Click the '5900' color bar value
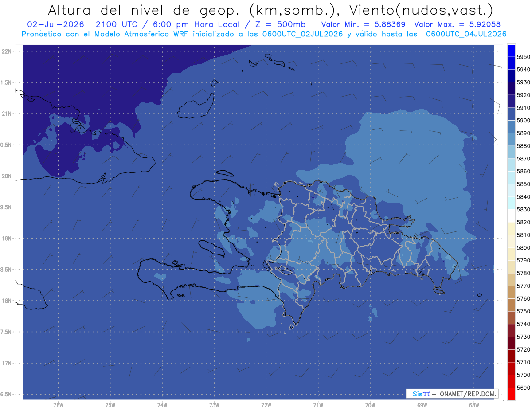Screen dimensions: 532x411 pyautogui.click(x=523, y=120)
